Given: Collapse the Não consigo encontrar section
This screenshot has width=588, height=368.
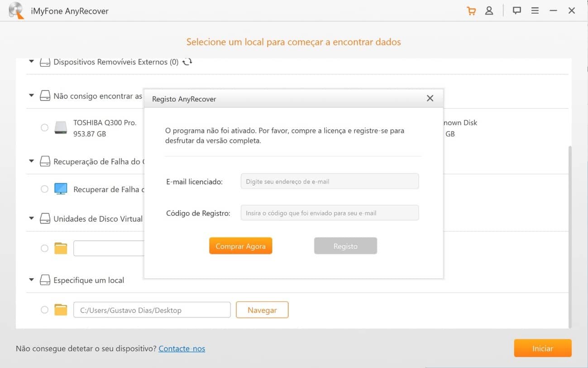Looking at the screenshot, I should point(31,96).
